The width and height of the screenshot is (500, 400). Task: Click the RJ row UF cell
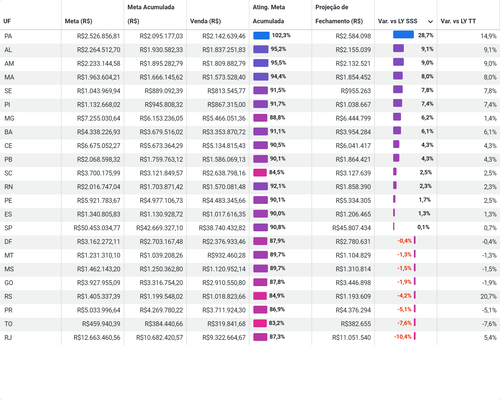[x=8, y=337]
